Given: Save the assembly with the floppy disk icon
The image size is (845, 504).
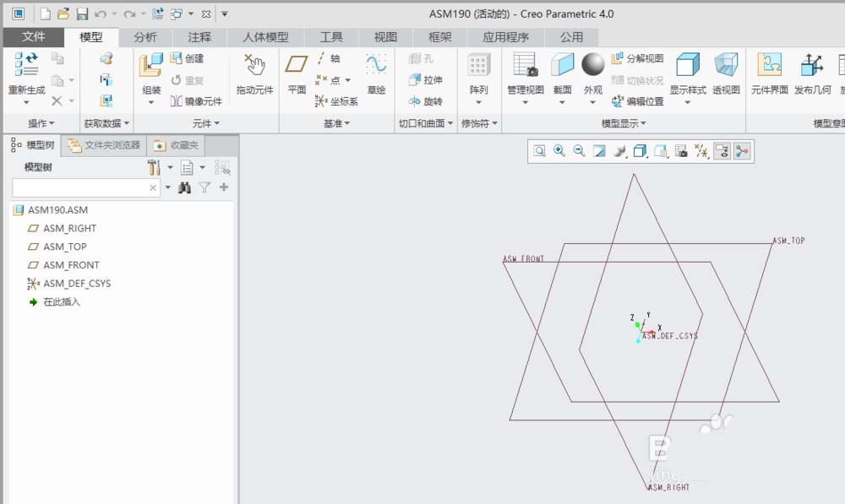Looking at the screenshot, I should pos(82,14).
